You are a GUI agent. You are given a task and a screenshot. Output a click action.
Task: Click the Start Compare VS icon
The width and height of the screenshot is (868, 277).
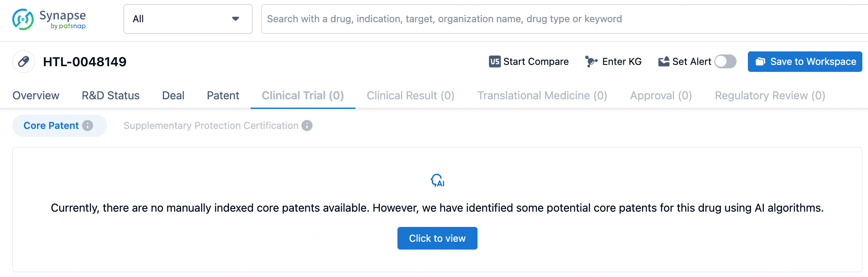(495, 62)
